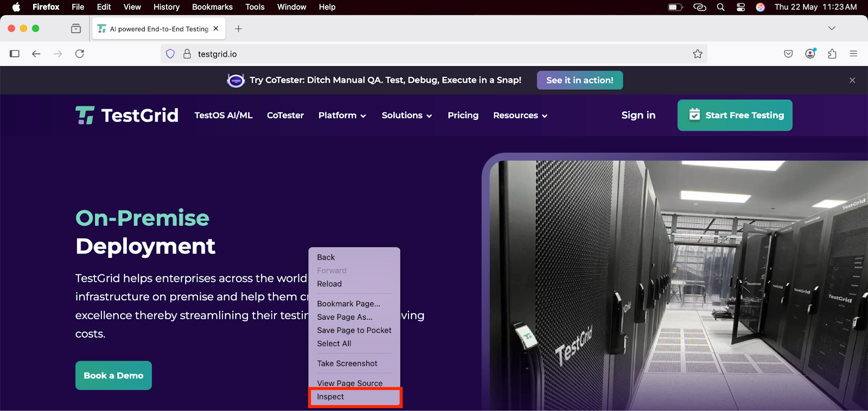This screenshot has width=868, height=411.
Task: Open Spotlight search in the menu bar
Action: (x=720, y=7)
